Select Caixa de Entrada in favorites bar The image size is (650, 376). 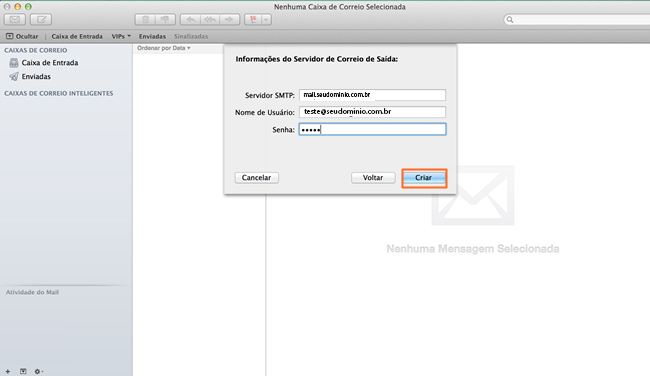(x=77, y=36)
